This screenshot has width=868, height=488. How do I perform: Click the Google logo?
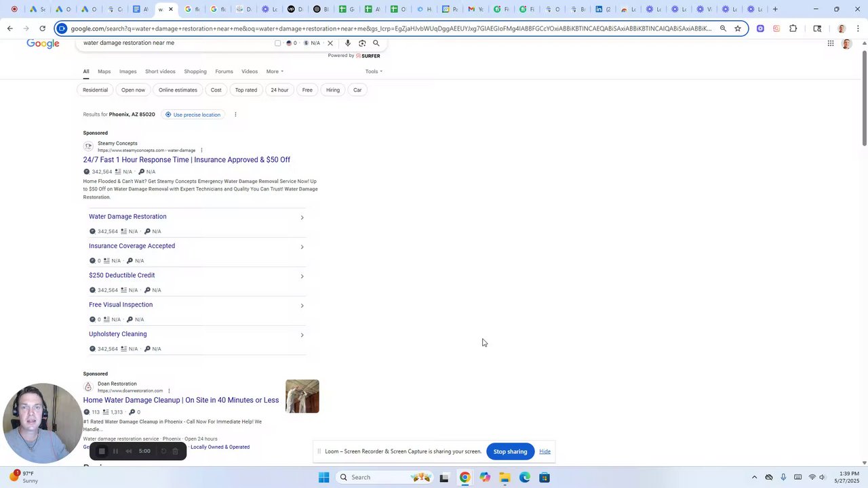[43, 43]
